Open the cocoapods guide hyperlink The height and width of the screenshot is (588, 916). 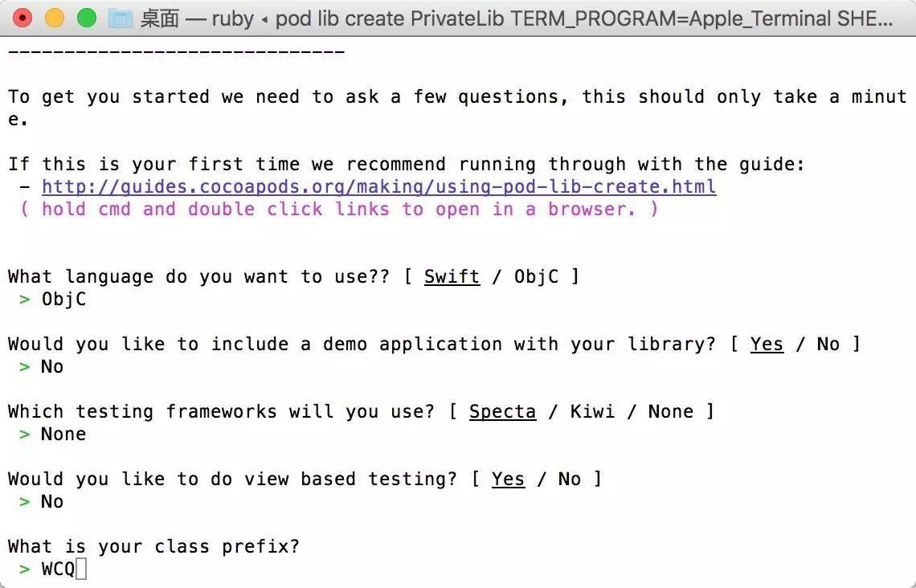(378, 187)
